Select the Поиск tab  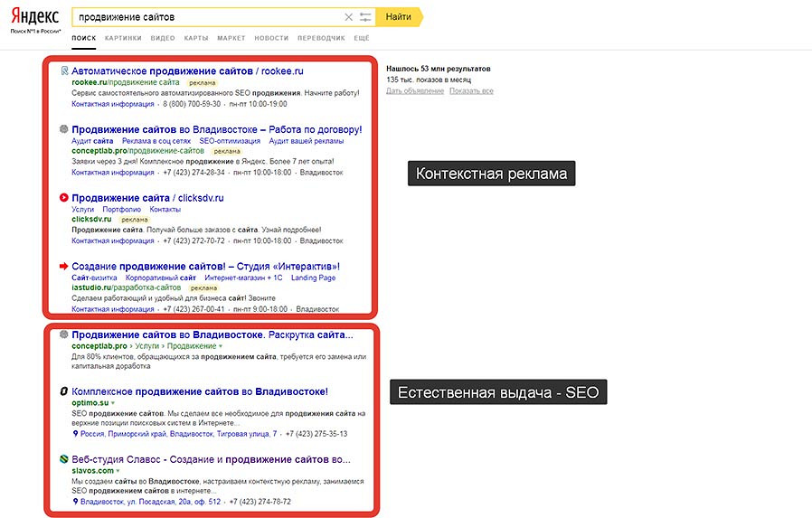click(x=84, y=38)
